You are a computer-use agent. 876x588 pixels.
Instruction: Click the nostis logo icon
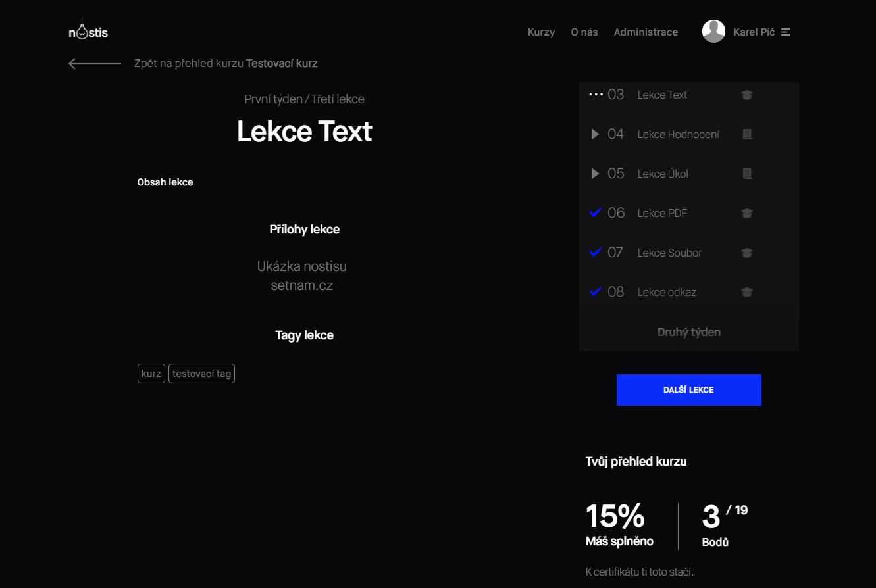coord(88,30)
